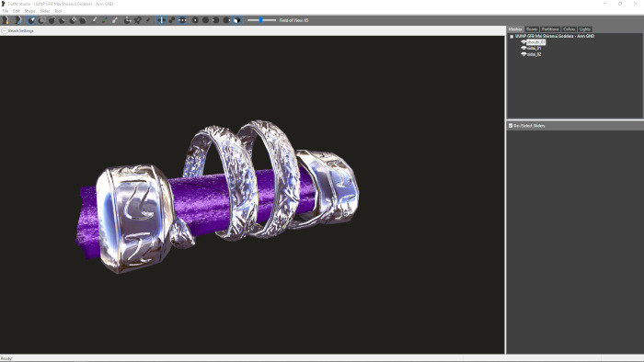Hide the highlighted mesh via eye icon
Screen dimensions: 644x362
(x=523, y=42)
